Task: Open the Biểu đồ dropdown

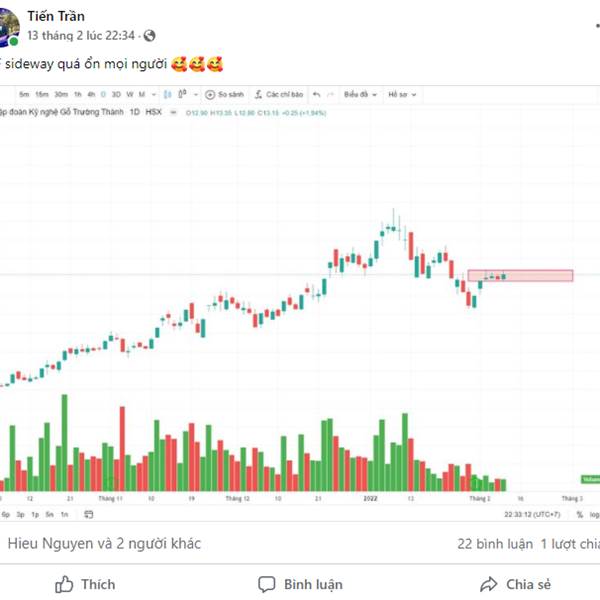Action: [x=360, y=94]
